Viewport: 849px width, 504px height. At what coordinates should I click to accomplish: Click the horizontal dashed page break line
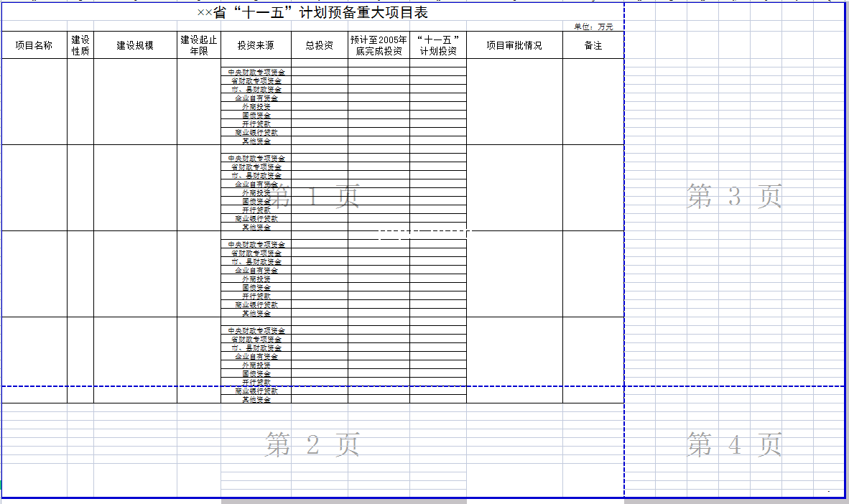coord(503,386)
